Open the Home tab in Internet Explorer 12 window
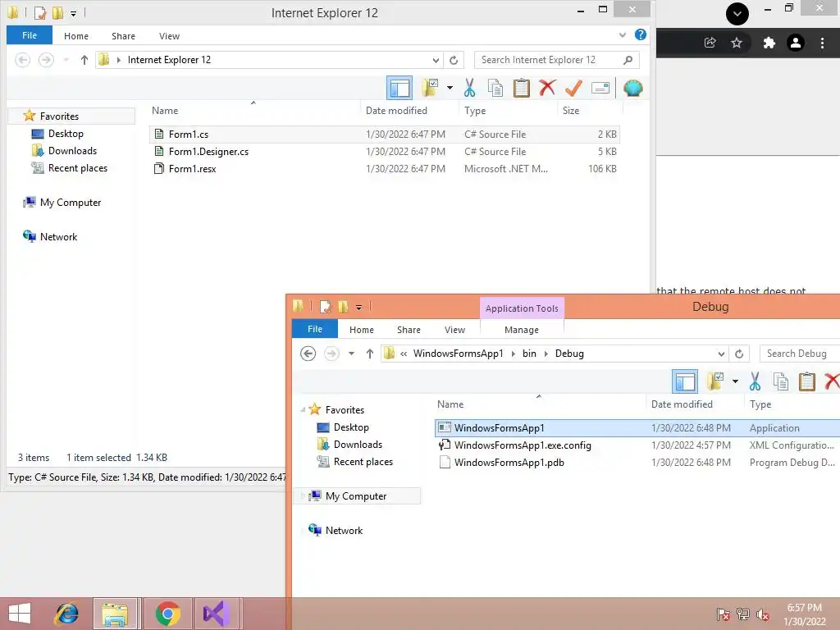The width and height of the screenshot is (840, 630). tap(76, 36)
